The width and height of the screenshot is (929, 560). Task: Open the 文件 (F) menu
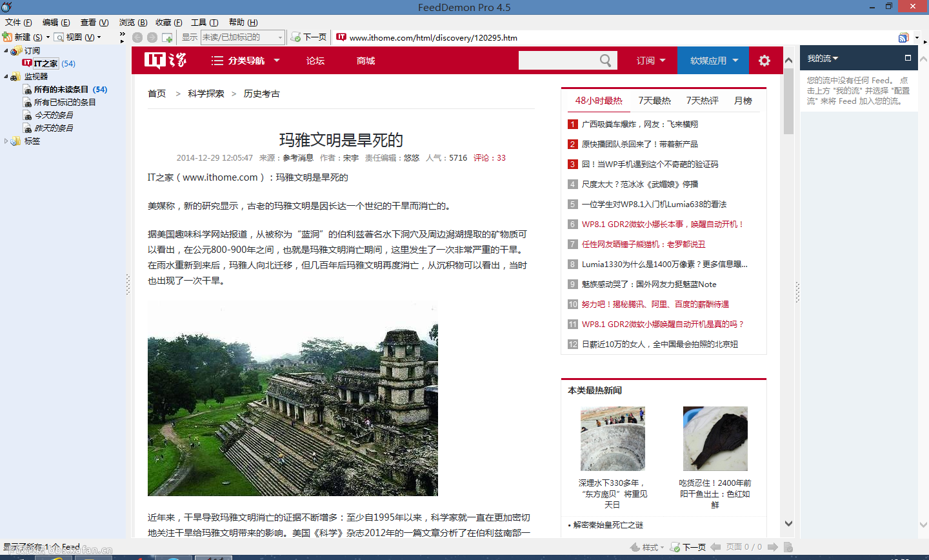tap(18, 22)
